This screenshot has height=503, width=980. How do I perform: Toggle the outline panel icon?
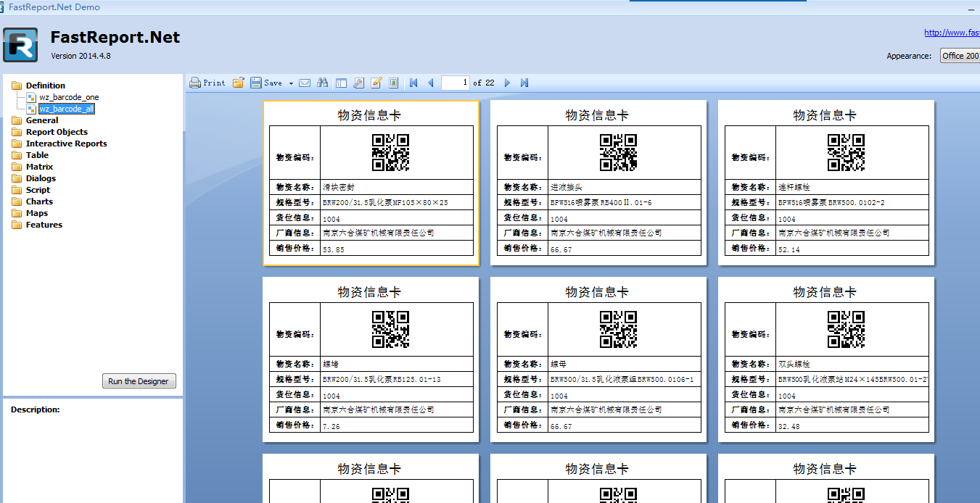tap(341, 83)
